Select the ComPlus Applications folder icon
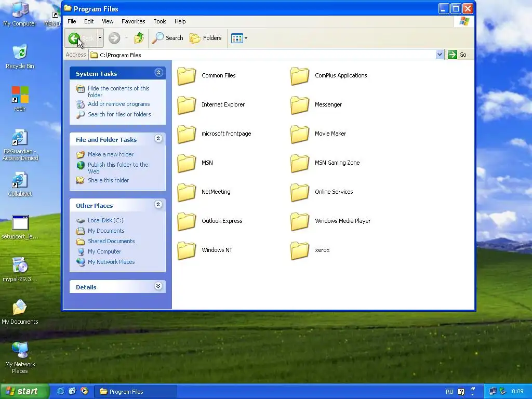Image resolution: width=532 pixels, height=399 pixels. pyautogui.click(x=300, y=76)
